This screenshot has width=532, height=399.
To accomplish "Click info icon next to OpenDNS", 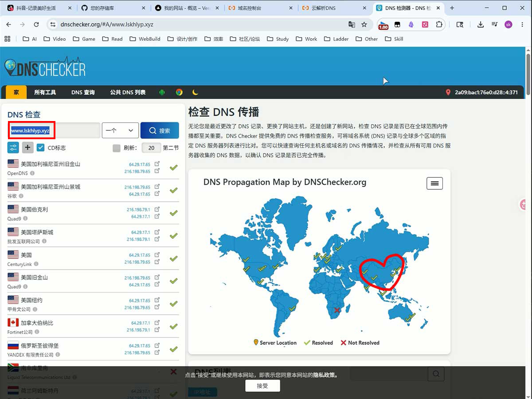I will [x=32, y=173].
